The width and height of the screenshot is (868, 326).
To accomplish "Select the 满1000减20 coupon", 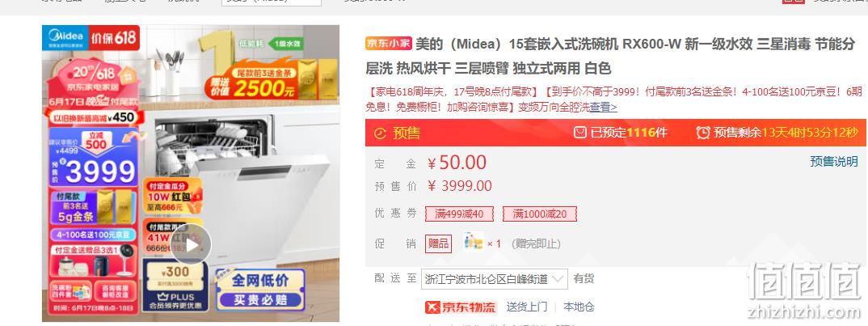I will tap(540, 214).
